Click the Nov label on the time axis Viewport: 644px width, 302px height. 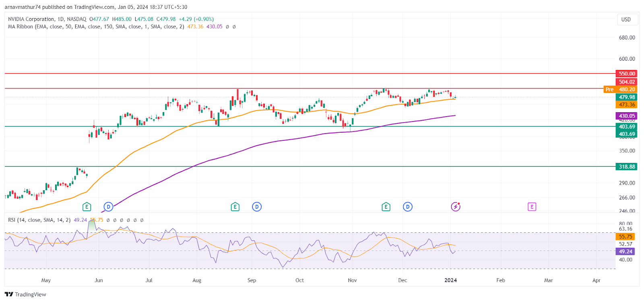point(352,280)
